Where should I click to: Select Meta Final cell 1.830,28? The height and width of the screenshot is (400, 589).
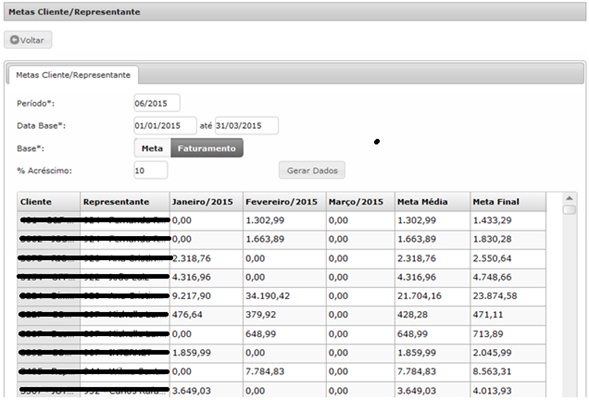[x=508, y=239]
